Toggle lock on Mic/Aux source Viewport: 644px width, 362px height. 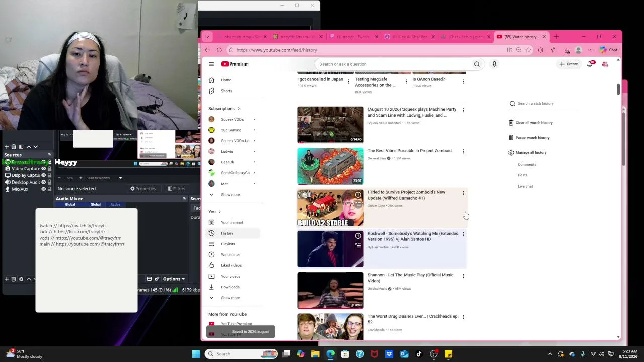coord(50,189)
